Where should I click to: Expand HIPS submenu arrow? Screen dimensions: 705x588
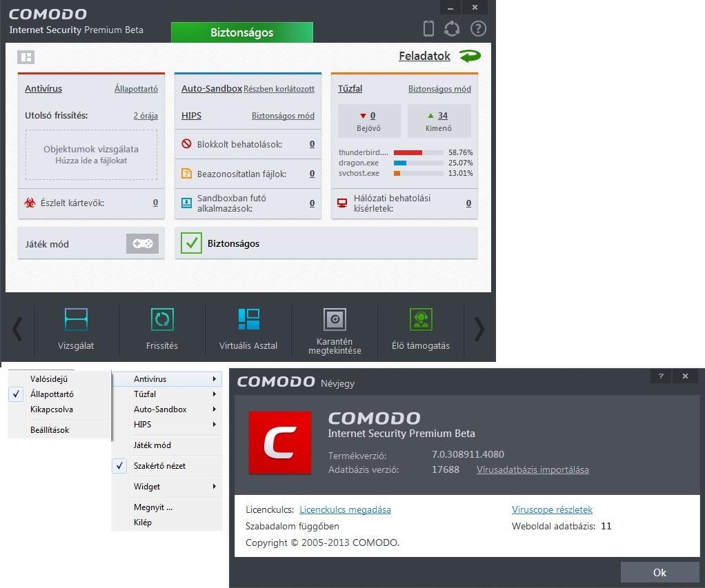(x=215, y=425)
